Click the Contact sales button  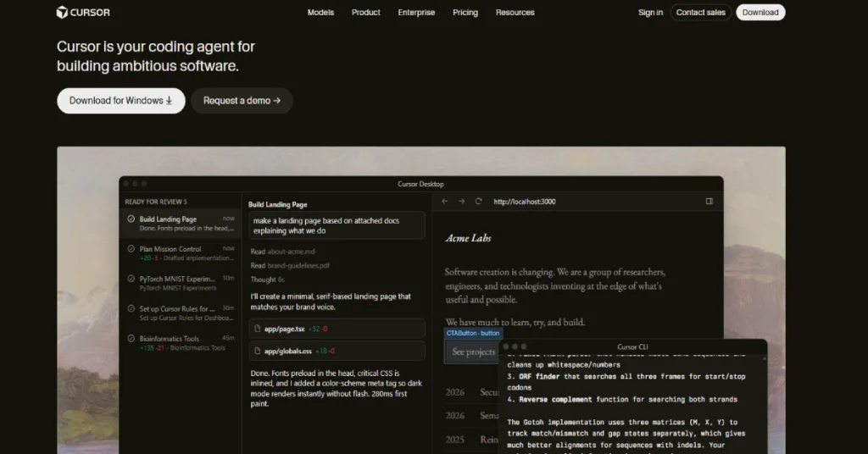tap(700, 12)
